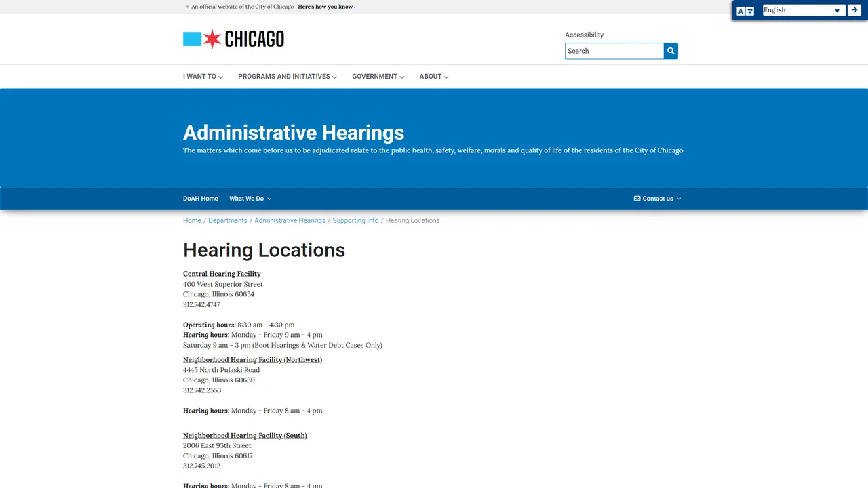Follow the Supporting Info breadcrumb link
868x488 pixels.
point(355,220)
